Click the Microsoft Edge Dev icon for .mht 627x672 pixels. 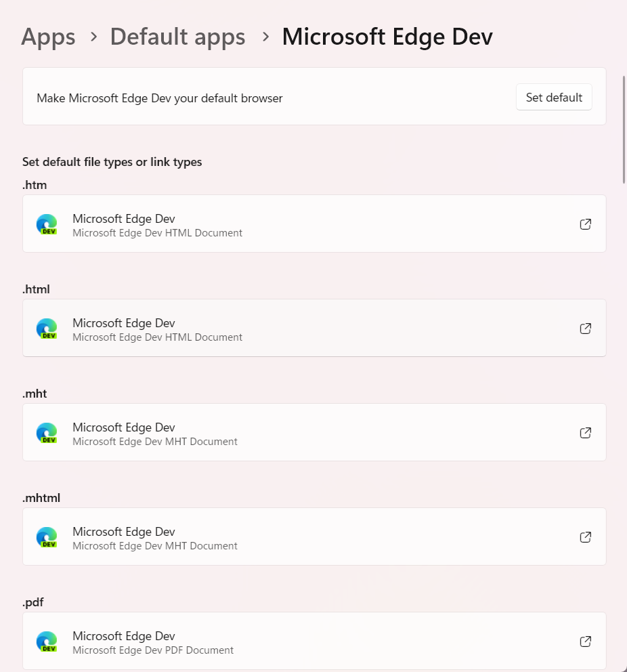[x=47, y=433]
